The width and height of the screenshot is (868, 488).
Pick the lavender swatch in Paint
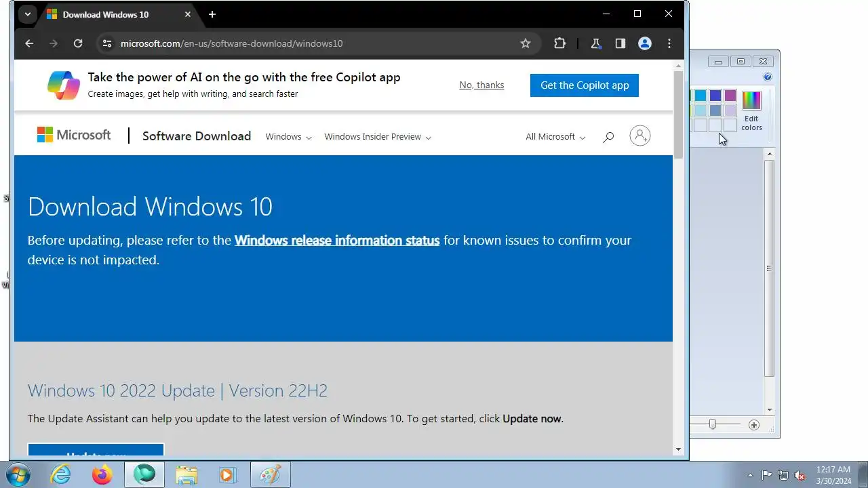tap(730, 110)
